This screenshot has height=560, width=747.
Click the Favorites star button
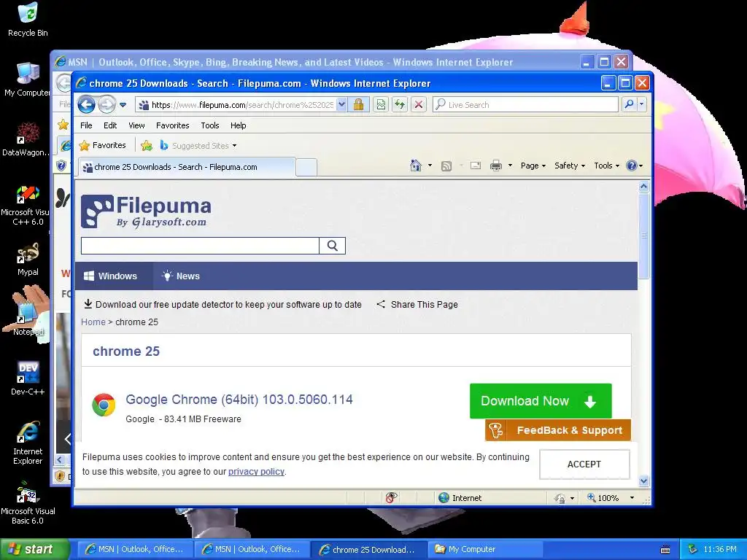[102, 145]
